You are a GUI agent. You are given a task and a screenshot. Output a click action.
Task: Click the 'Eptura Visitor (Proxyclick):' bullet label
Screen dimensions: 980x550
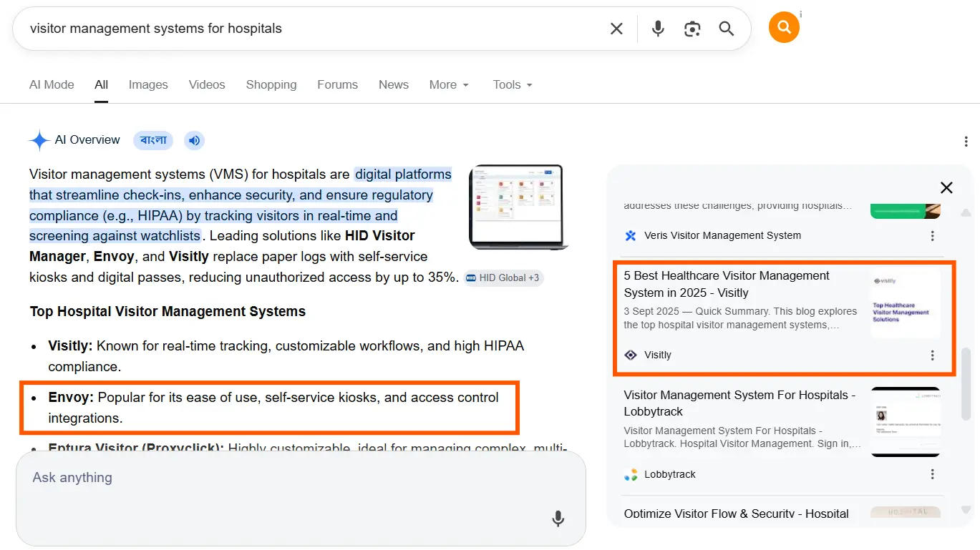click(136, 448)
